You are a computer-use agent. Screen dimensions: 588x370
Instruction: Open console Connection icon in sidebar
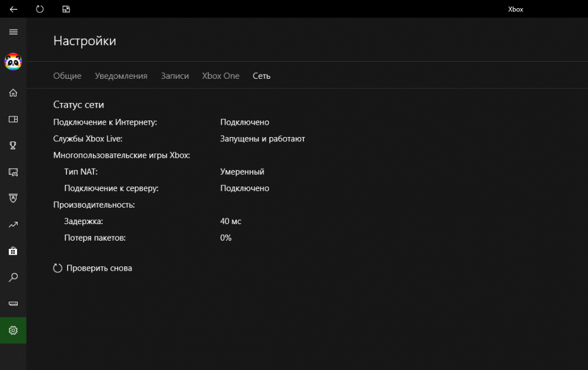(x=13, y=304)
